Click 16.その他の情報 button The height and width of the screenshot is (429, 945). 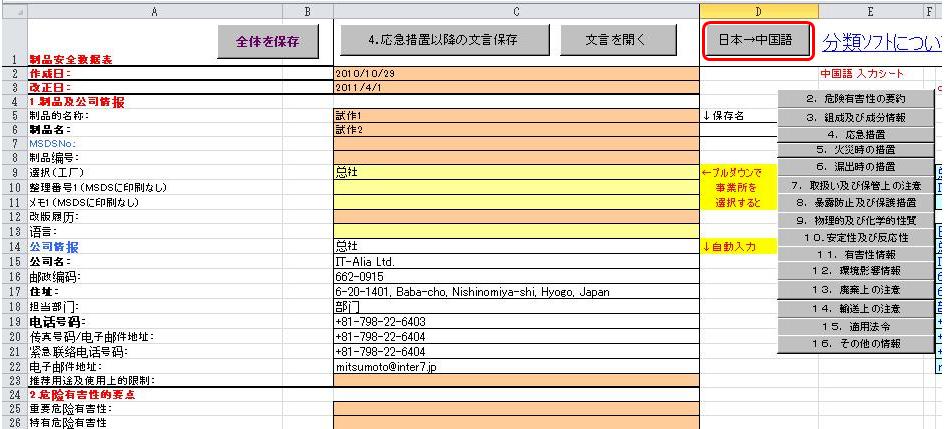(855, 344)
